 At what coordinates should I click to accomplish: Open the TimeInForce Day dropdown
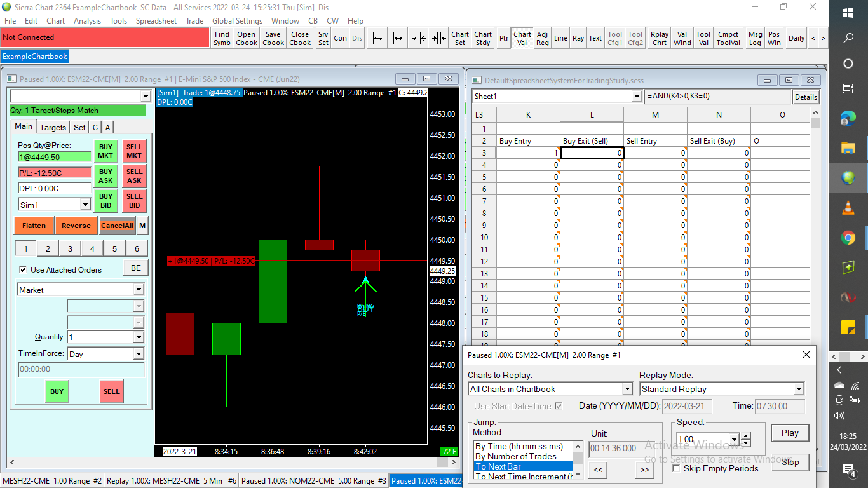click(x=139, y=354)
